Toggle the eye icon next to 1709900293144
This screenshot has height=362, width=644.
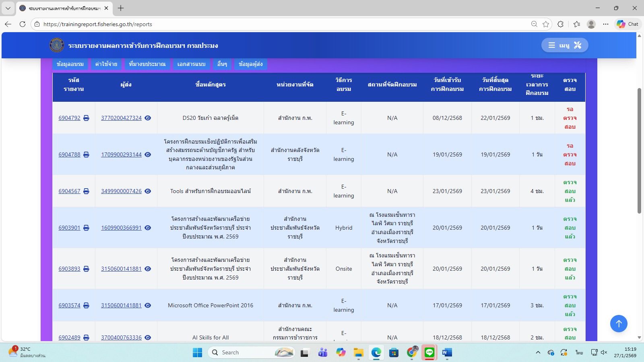[148, 154]
